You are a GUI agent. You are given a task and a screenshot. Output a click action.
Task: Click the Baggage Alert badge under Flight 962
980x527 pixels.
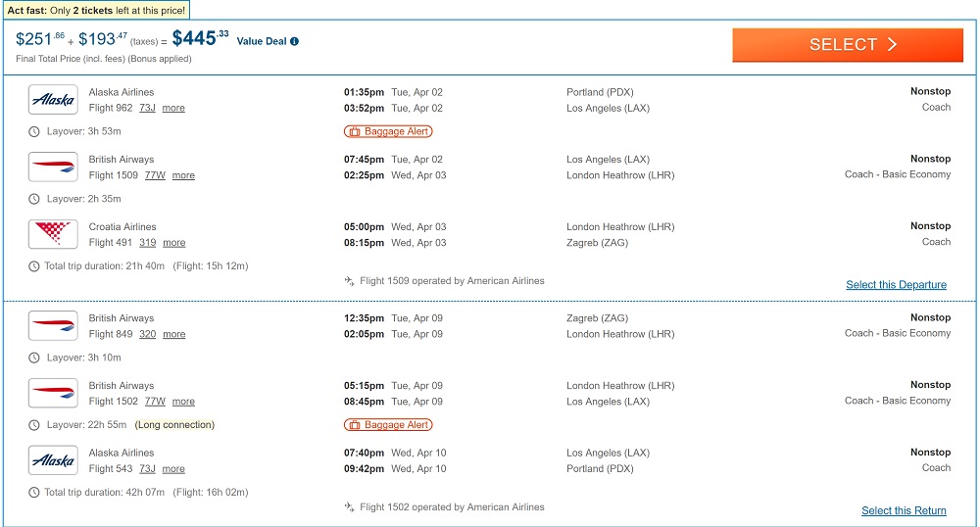[388, 131]
